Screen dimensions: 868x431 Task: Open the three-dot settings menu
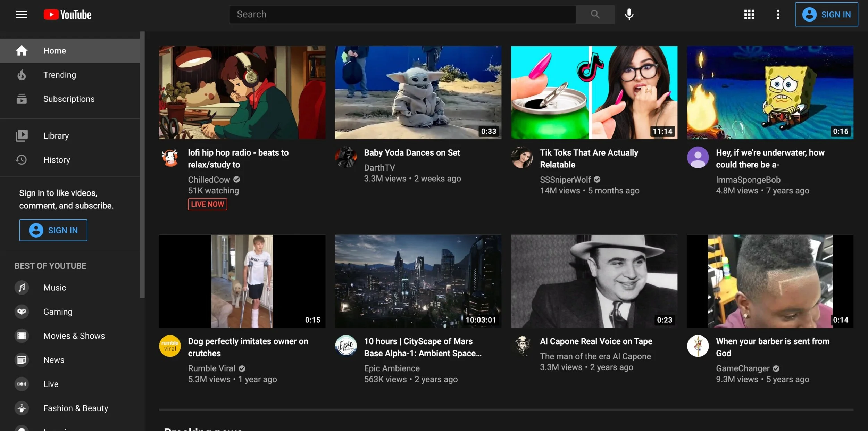pyautogui.click(x=778, y=15)
